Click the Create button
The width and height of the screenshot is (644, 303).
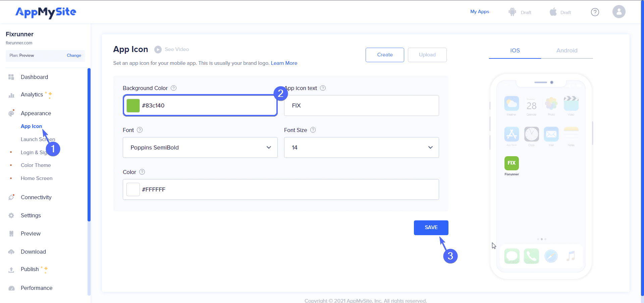[385, 55]
